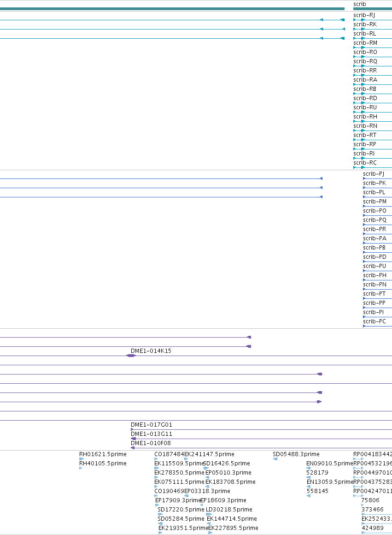Screen dimensions: 392x535
Task: Open the scrib-PP protein
Action: coord(374,303)
